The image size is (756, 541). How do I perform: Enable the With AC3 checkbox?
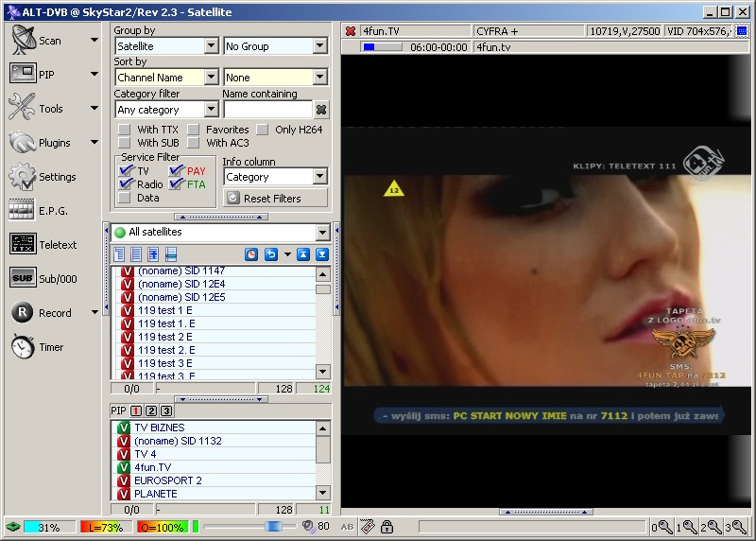[194, 143]
